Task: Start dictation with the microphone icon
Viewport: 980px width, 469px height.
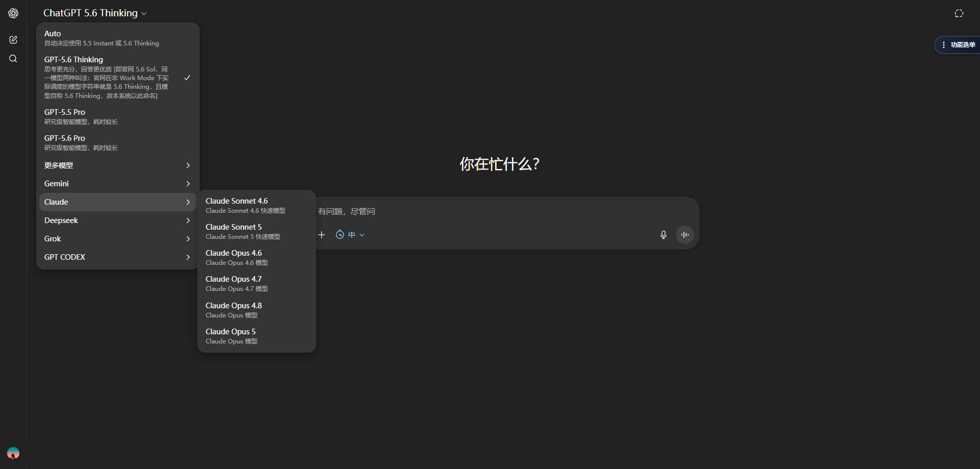Action: coord(664,235)
